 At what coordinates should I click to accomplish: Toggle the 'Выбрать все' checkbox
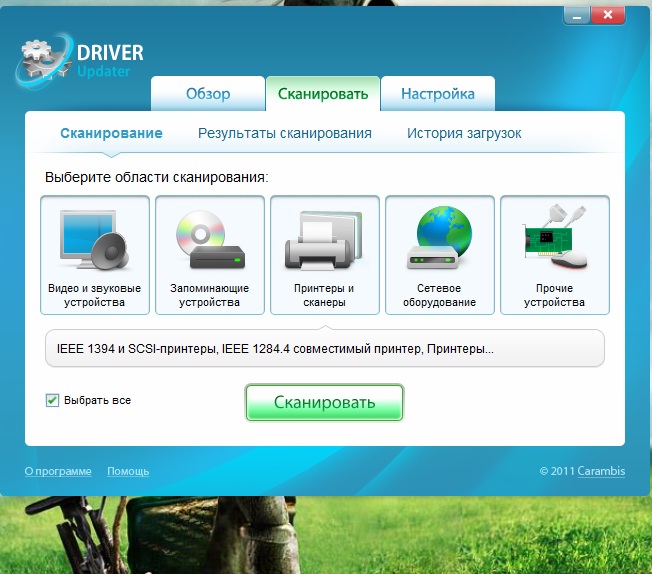point(52,400)
